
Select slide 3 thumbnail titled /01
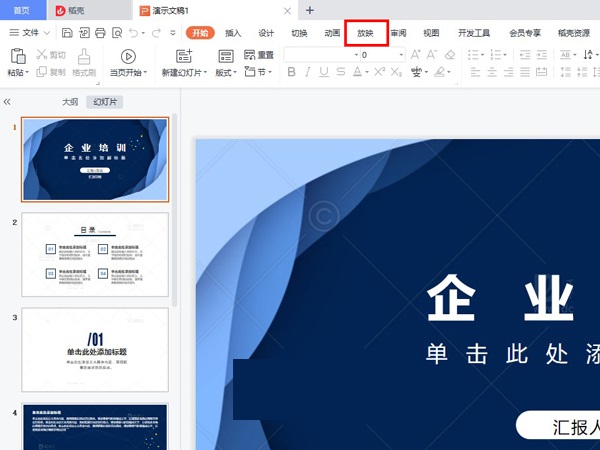click(x=95, y=348)
